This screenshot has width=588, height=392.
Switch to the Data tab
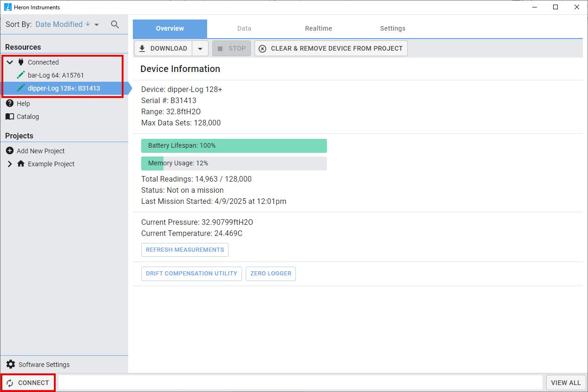click(x=244, y=28)
